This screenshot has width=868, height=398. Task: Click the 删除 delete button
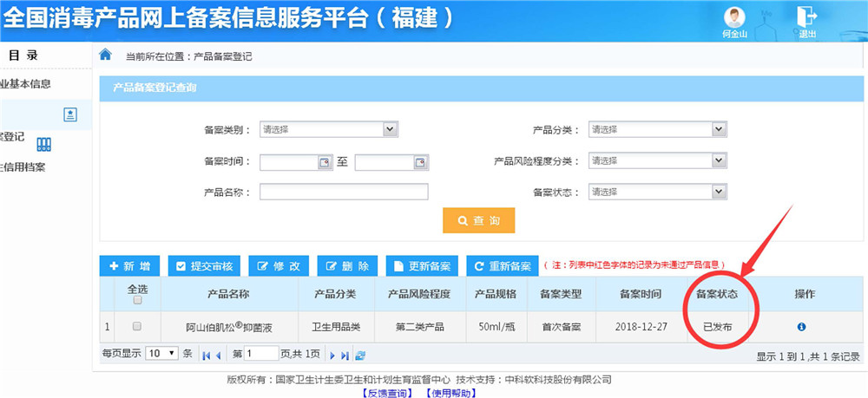(x=347, y=266)
